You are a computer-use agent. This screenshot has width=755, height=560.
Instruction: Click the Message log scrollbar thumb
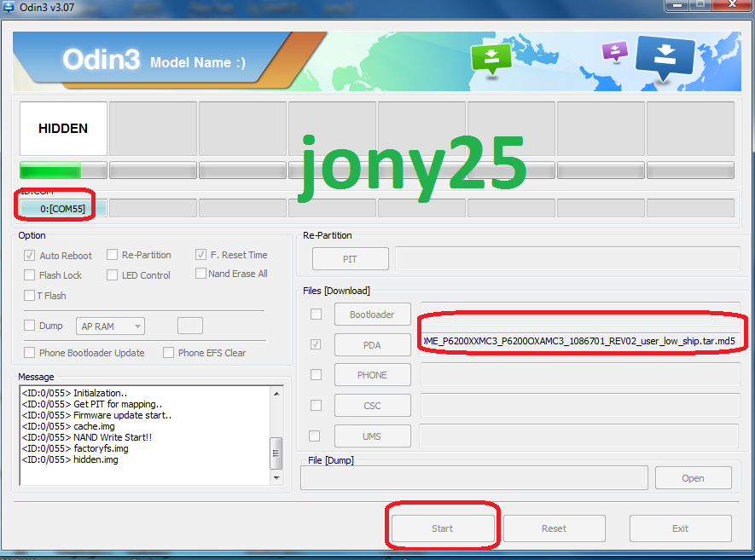tap(276, 453)
